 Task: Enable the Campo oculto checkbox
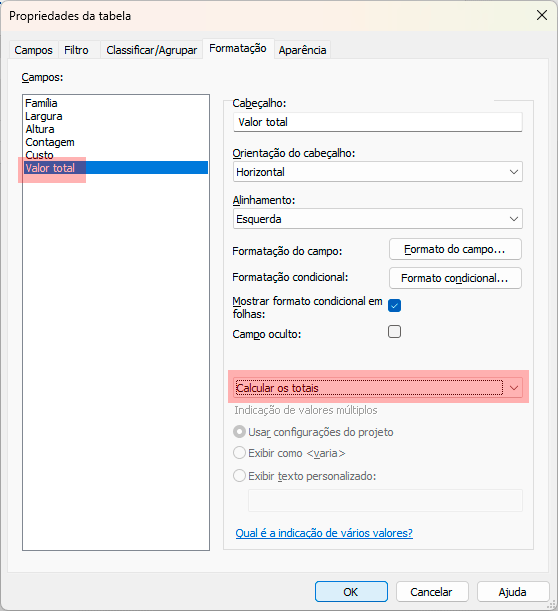tap(394, 332)
